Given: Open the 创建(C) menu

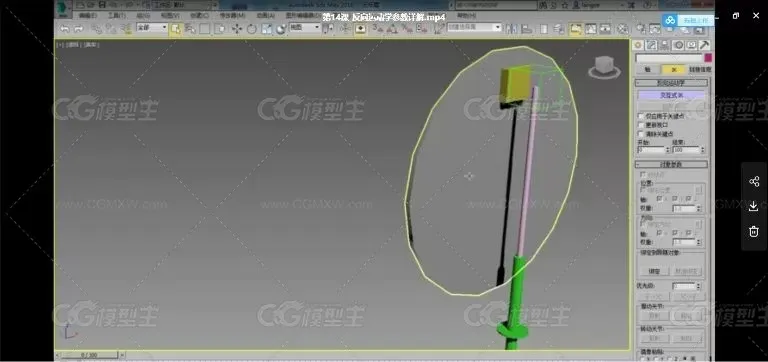Looking at the screenshot, I should pyautogui.click(x=199, y=16).
